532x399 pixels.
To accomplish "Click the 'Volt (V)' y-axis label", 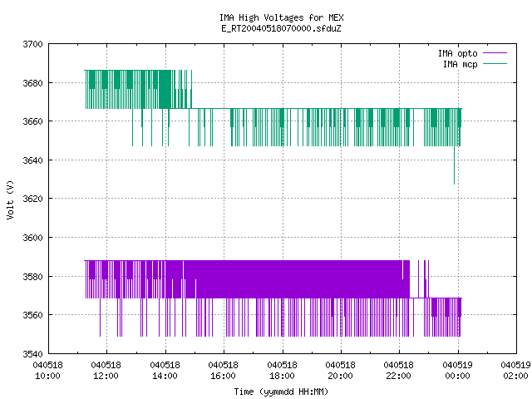I will pos(10,199).
